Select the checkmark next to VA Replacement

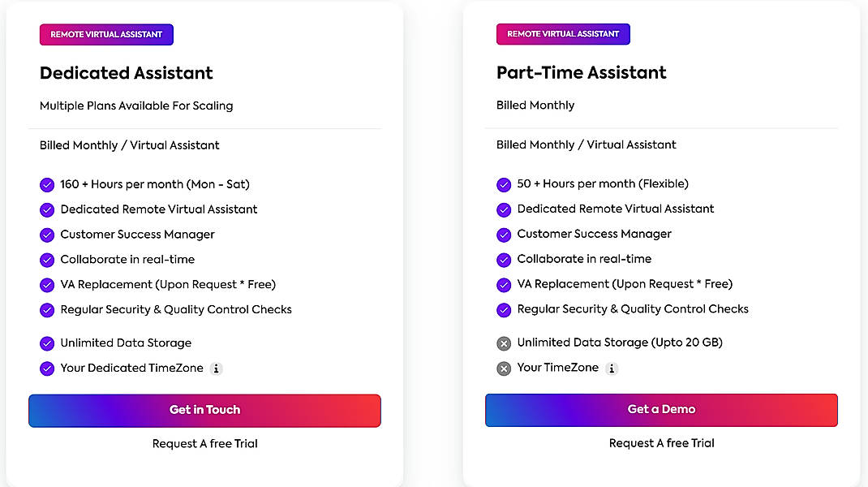(47, 285)
